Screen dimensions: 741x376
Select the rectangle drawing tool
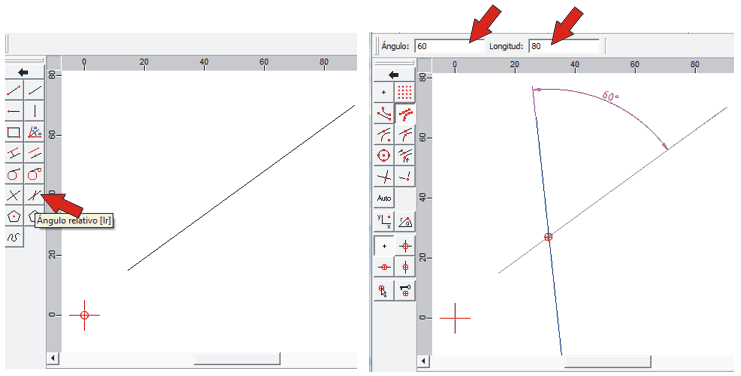tap(14, 132)
